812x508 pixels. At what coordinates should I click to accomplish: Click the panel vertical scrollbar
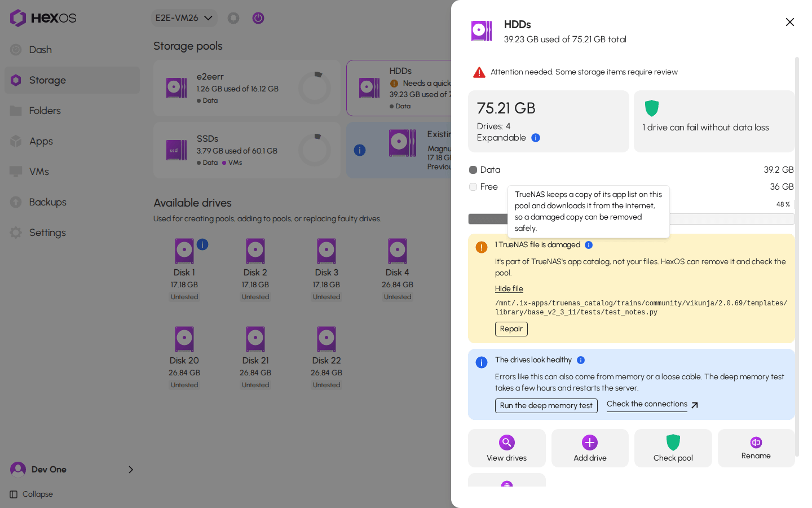click(797, 256)
